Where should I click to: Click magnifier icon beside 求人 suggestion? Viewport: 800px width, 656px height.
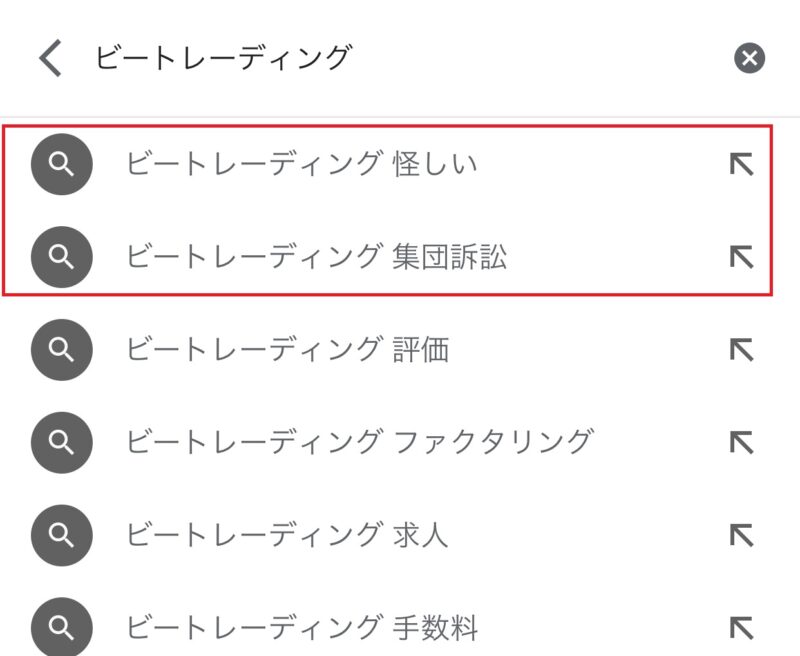(62, 535)
